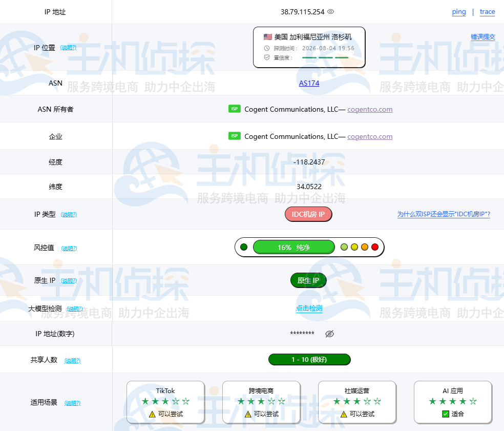504x431 pixels.
Task: Click the light green risk dot
Action: click(x=344, y=247)
